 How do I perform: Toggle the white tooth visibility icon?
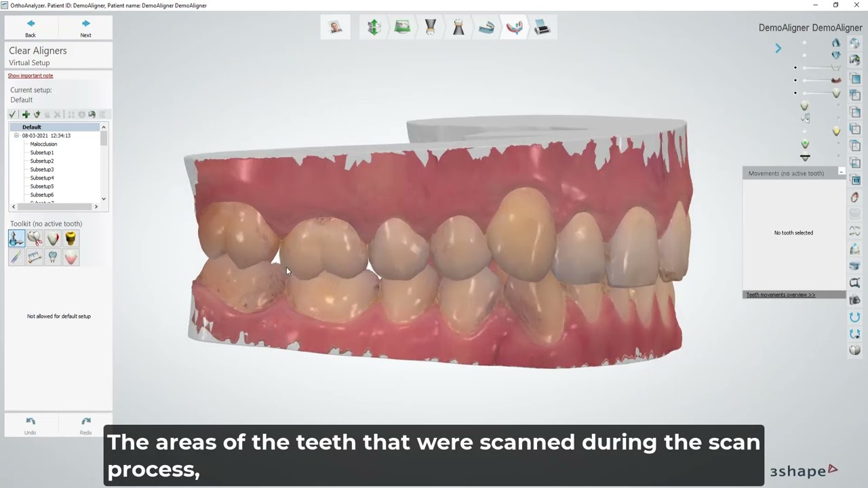(x=804, y=106)
